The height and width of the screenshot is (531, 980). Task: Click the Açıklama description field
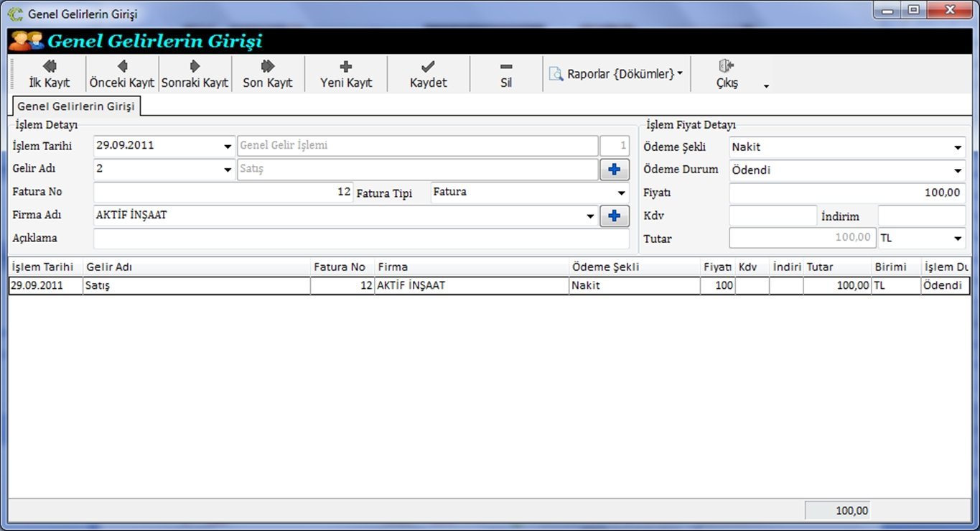click(360, 239)
